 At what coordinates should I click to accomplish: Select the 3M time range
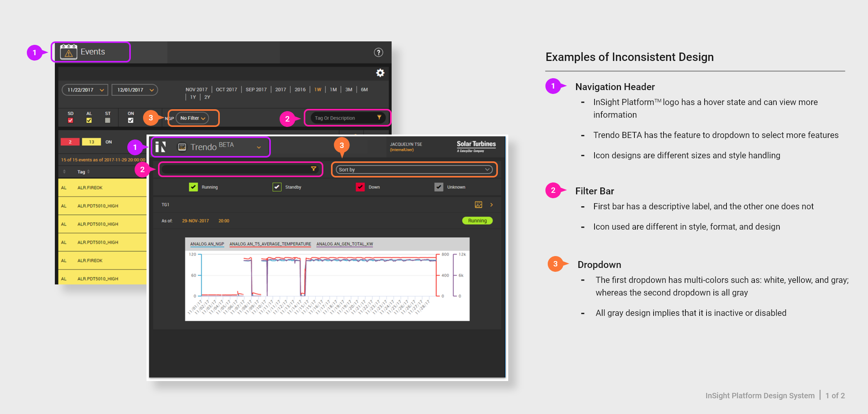(x=349, y=89)
